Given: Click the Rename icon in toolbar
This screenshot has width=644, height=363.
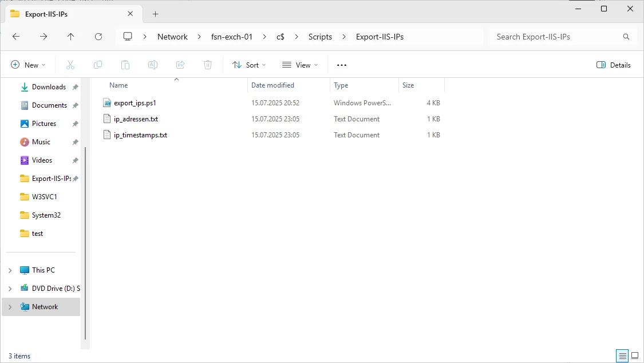Looking at the screenshot, I should tap(153, 65).
